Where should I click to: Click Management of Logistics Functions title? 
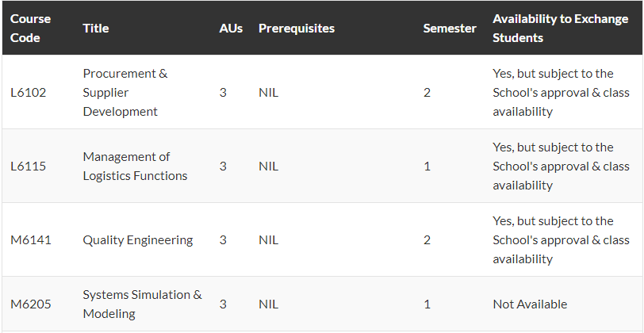tap(135, 166)
